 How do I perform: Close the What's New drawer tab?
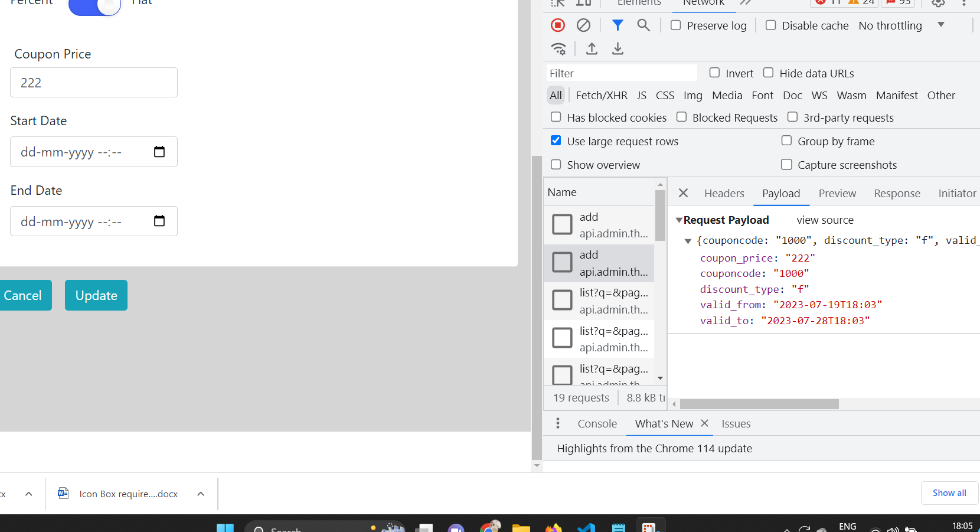point(704,423)
